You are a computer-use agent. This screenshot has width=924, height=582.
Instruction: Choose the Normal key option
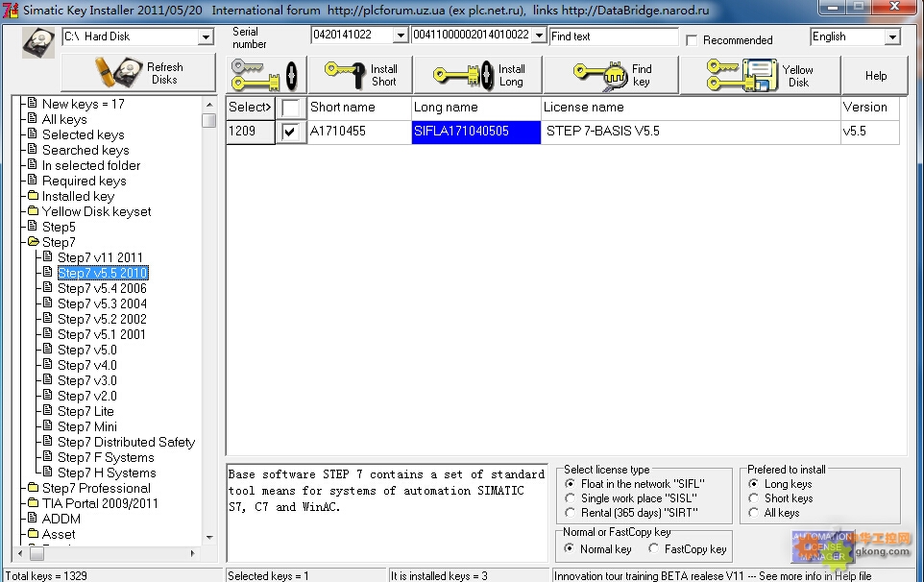click(x=570, y=548)
